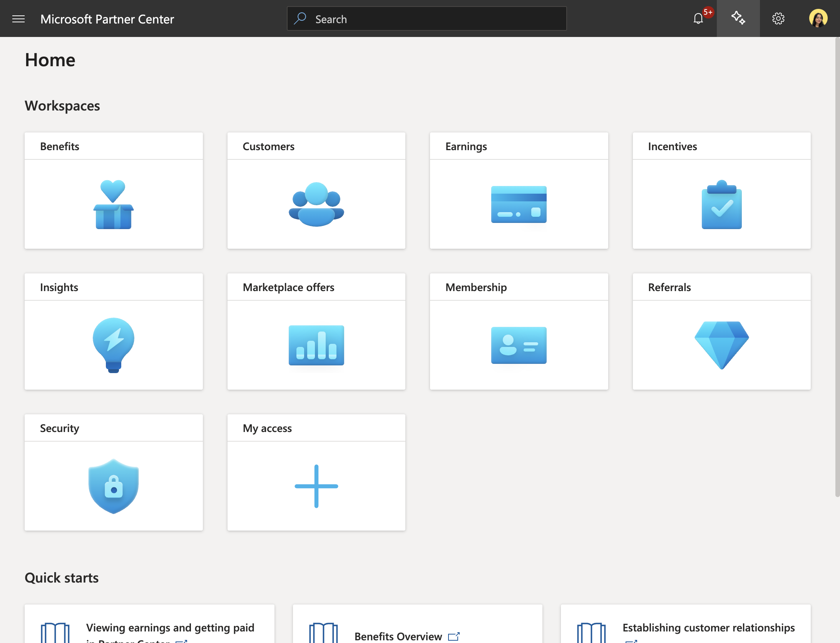This screenshot has height=643, width=840.
Task: Open the My access card title
Action: [267, 428]
